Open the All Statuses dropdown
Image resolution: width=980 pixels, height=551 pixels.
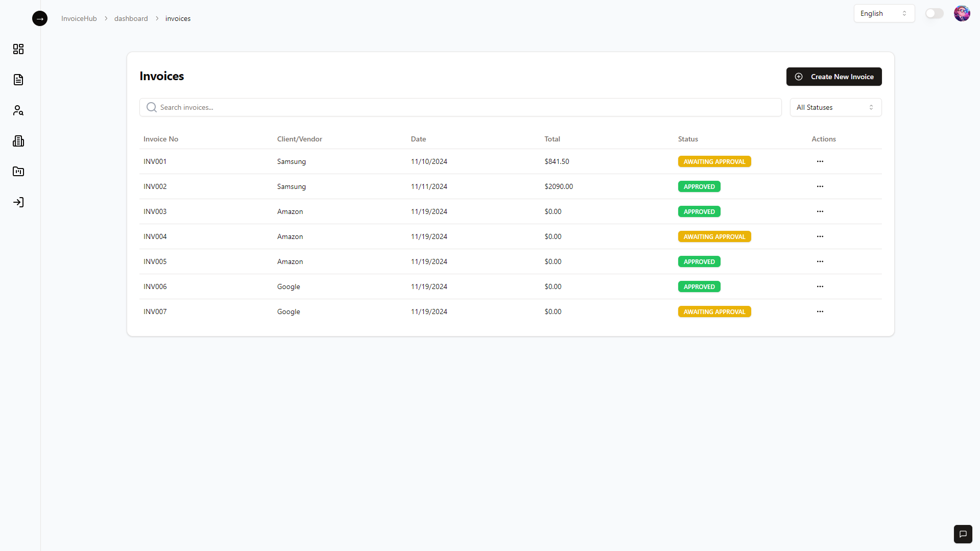[835, 107]
